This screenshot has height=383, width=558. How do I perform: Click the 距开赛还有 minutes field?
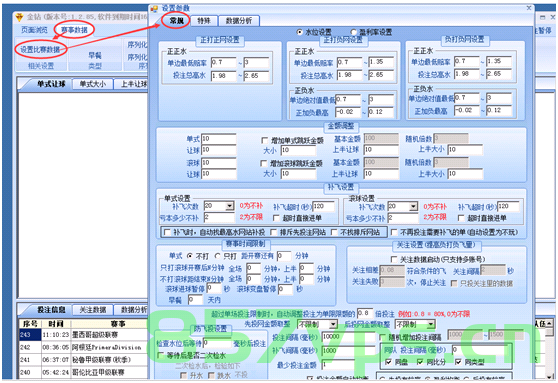284,256
